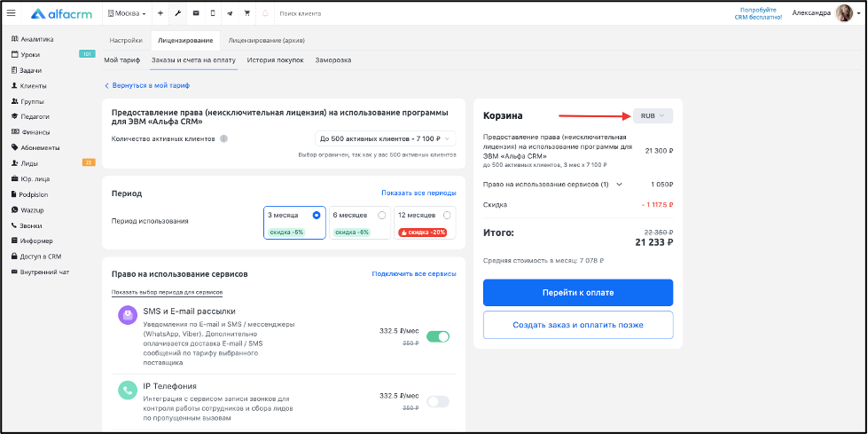
Task: Click the IP Телефония green phone icon
Action: point(128,390)
